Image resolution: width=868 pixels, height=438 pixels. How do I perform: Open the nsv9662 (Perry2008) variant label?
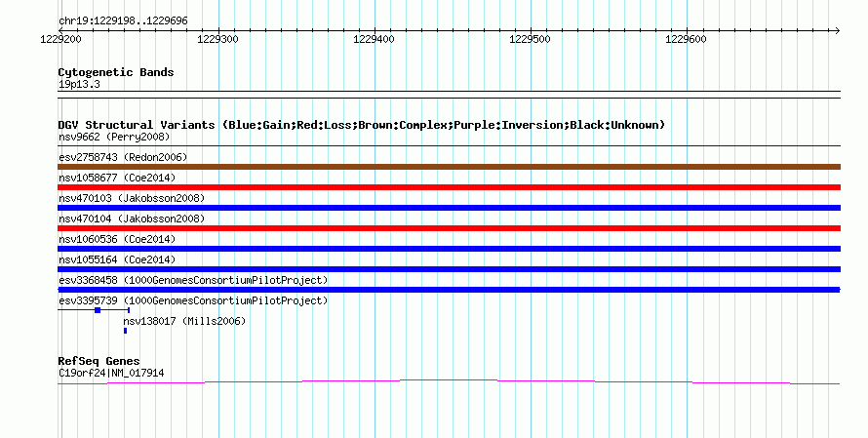pos(114,137)
